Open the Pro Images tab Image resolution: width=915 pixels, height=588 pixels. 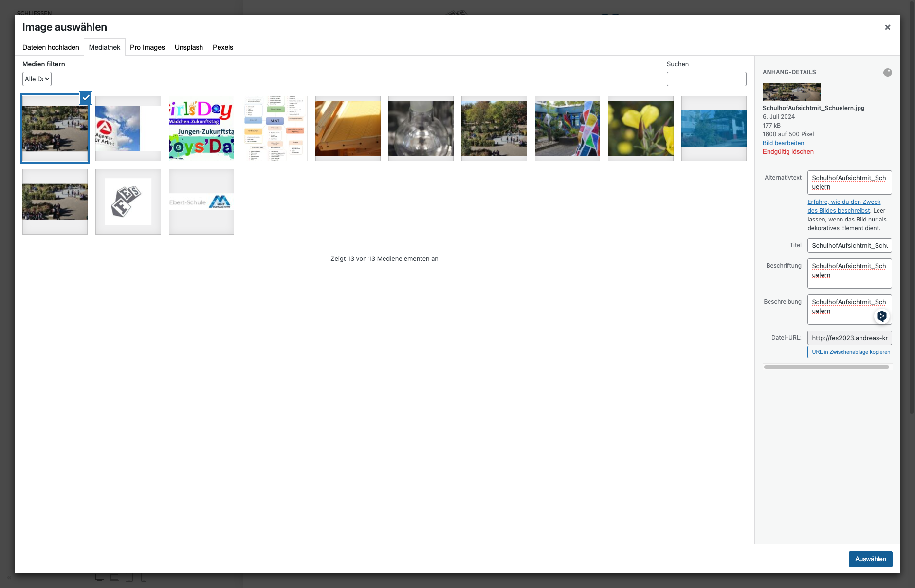tap(147, 47)
